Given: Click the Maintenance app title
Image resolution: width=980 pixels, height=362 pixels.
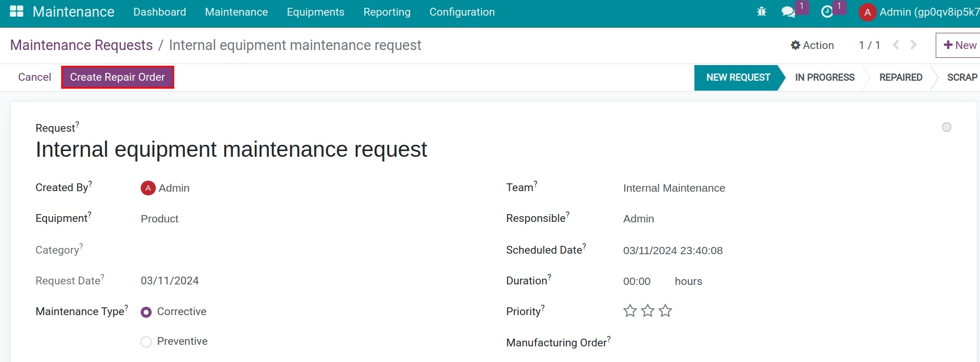Looking at the screenshot, I should coord(73,11).
